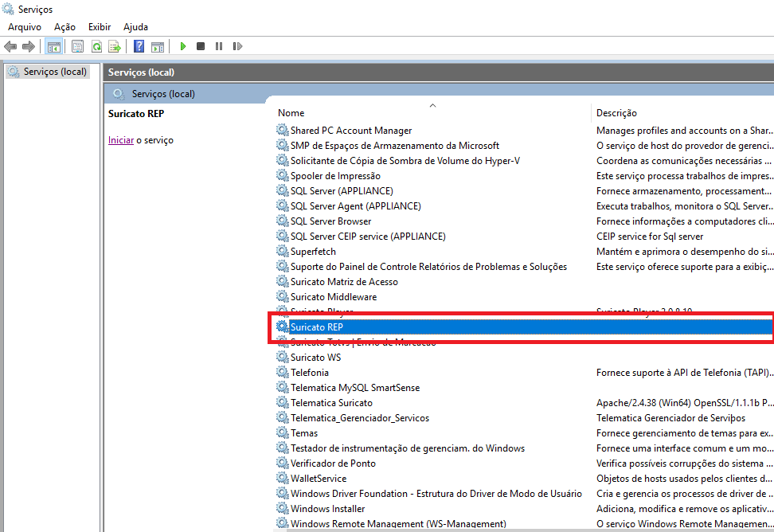Select the Verificador de Ponto service
Image resolution: width=774 pixels, height=532 pixels.
[333, 464]
